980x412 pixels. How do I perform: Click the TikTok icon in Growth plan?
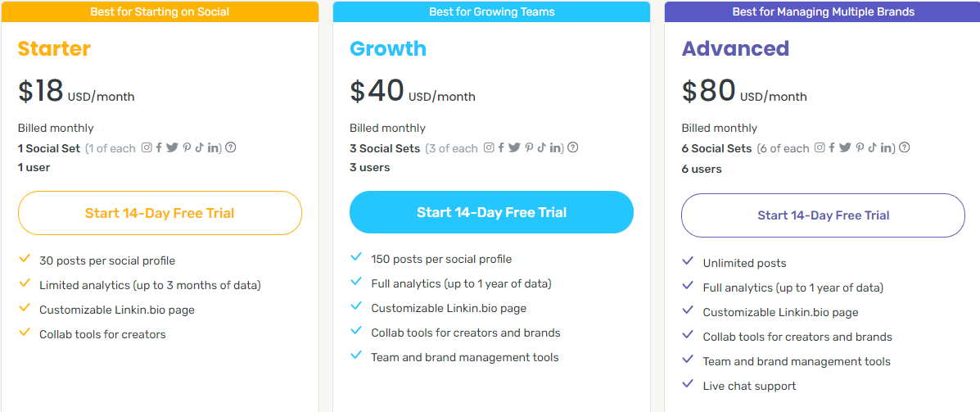541,148
